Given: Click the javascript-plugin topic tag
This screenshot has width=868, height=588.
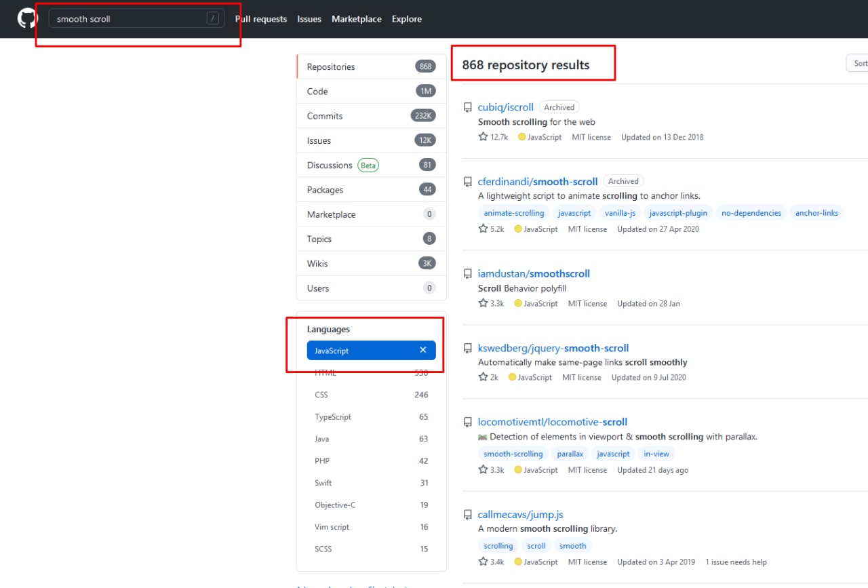Looking at the screenshot, I should pyautogui.click(x=678, y=213).
